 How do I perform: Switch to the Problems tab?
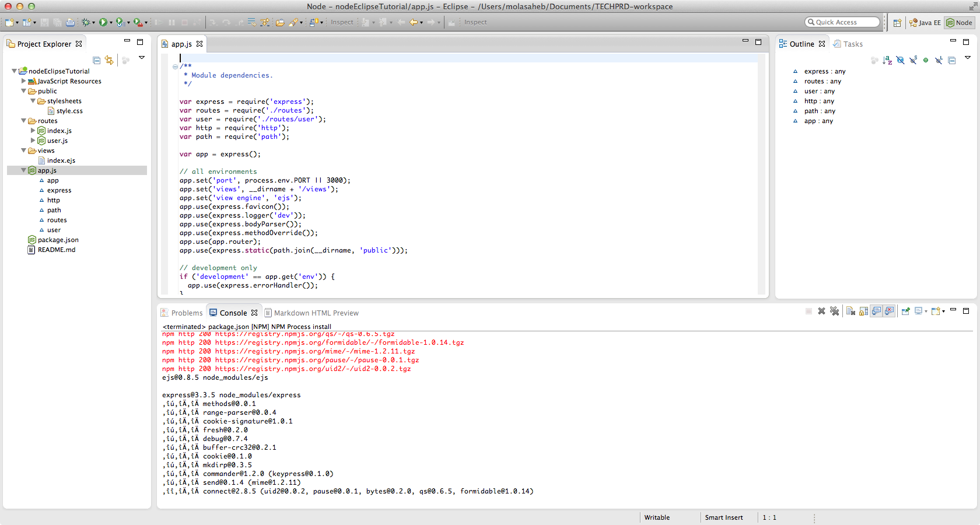pyautogui.click(x=181, y=313)
